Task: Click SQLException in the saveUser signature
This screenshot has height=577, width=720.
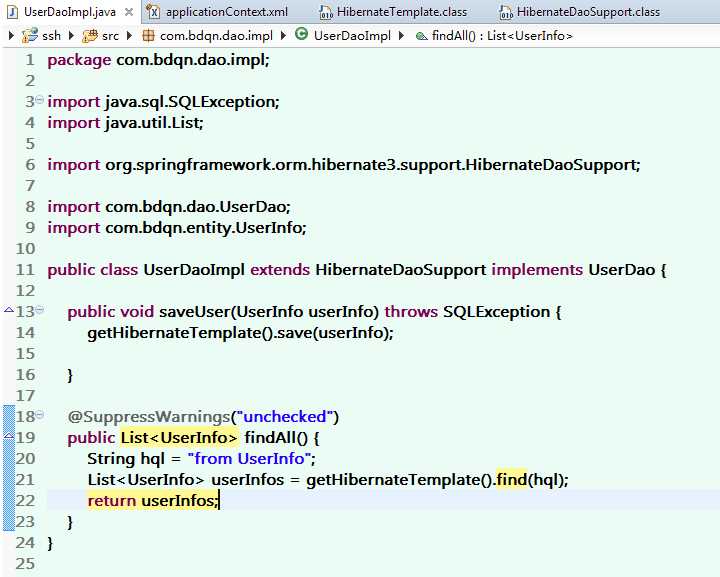Action: (496, 312)
